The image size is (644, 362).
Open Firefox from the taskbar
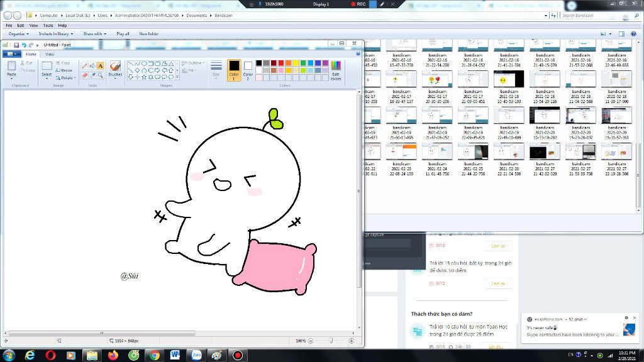113,355
